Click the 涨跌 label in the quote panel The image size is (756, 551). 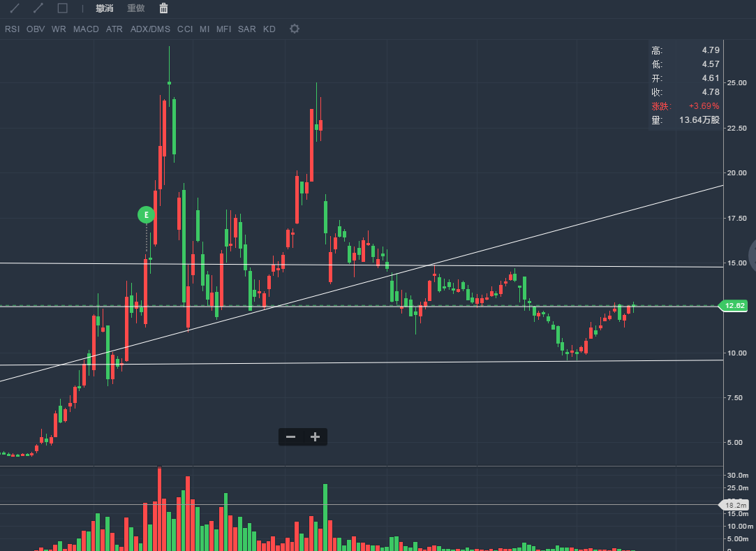(x=661, y=106)
